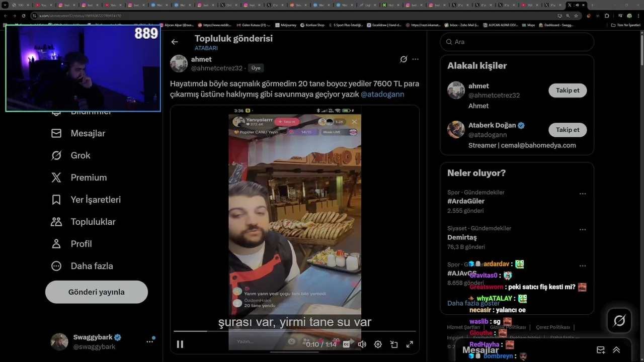Click the Swaggybark profile avatar
The image size is (644, 362).
(x=59, y=341)
